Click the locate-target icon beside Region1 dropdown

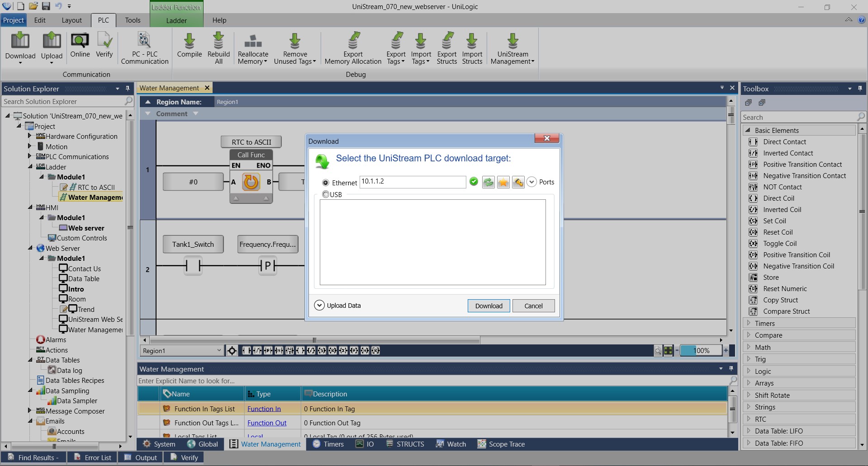coord(232,351)
